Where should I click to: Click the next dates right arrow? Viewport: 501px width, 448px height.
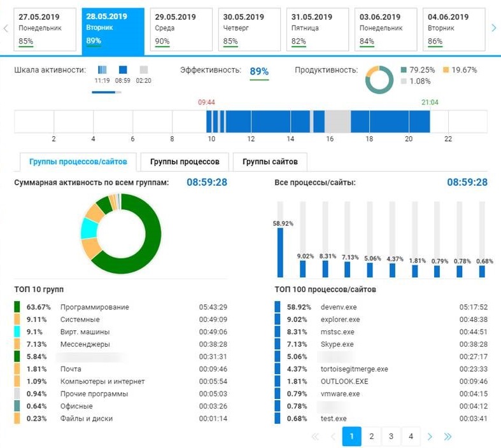tap(493, 28)
